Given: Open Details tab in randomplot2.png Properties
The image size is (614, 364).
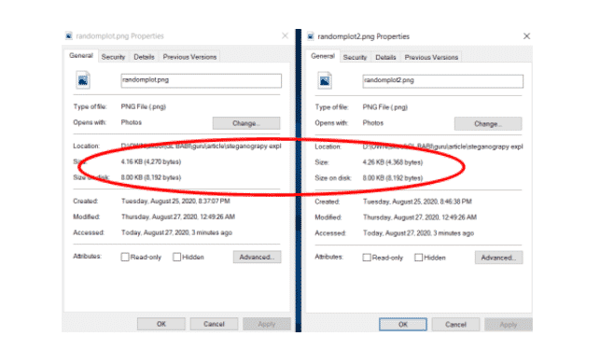Looking at the screenshot, I should click(385, 57).
